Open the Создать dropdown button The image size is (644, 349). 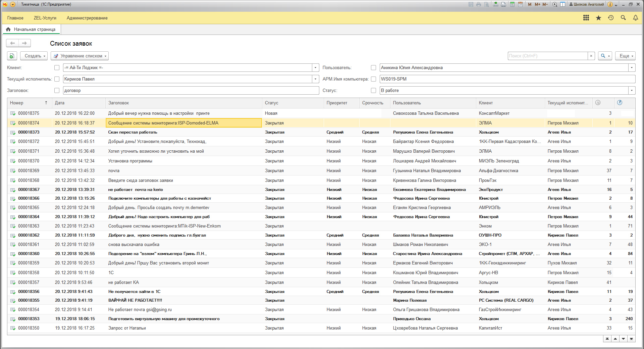coord(34,56)
